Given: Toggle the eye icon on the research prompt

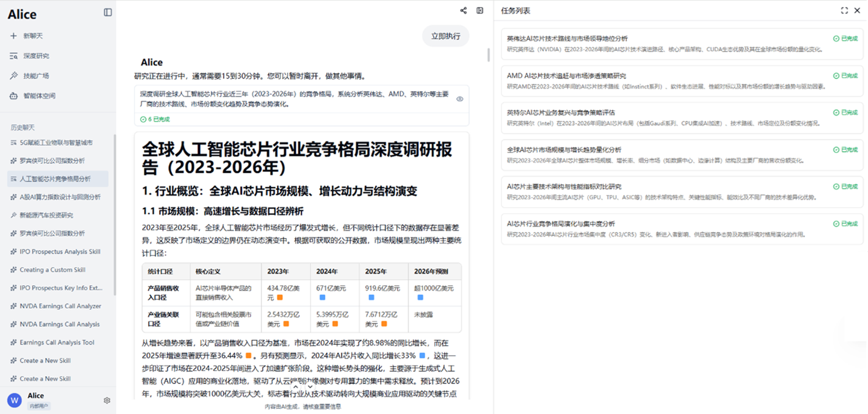Looking at the screenshot, I should (460, 99).
